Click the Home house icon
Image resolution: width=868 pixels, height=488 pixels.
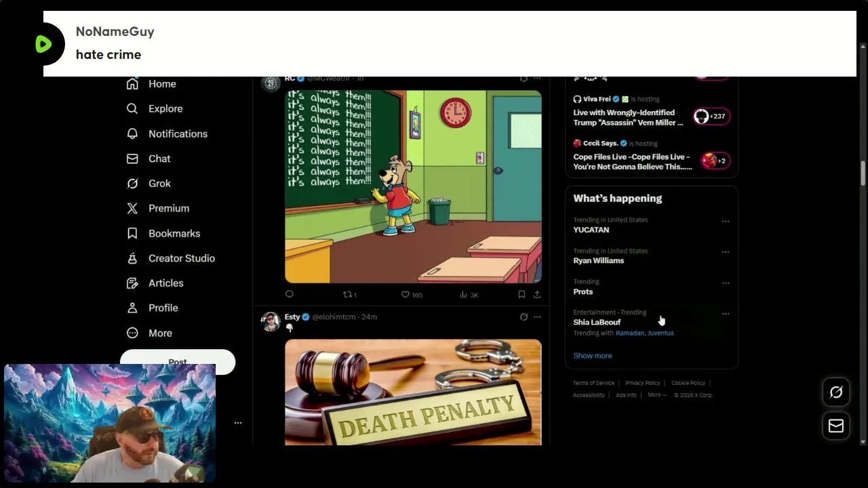coord(132,84)
